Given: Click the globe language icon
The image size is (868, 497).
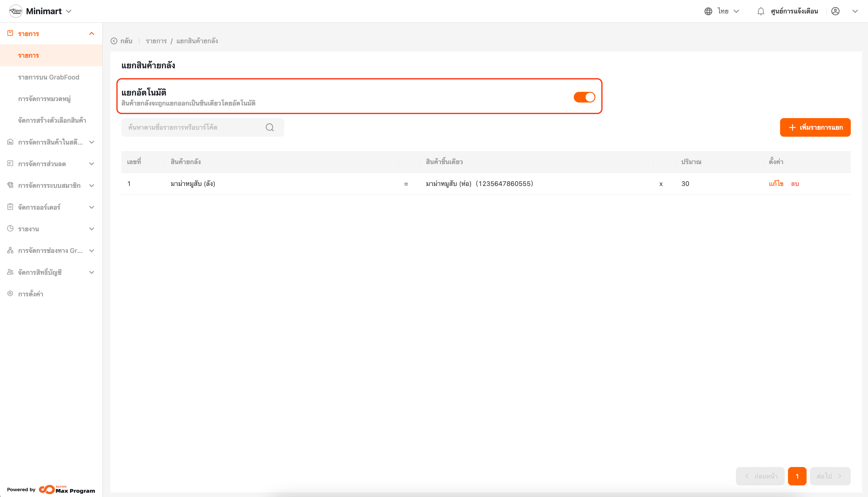Looking at the screenshot, I should [x=708, y=11].
